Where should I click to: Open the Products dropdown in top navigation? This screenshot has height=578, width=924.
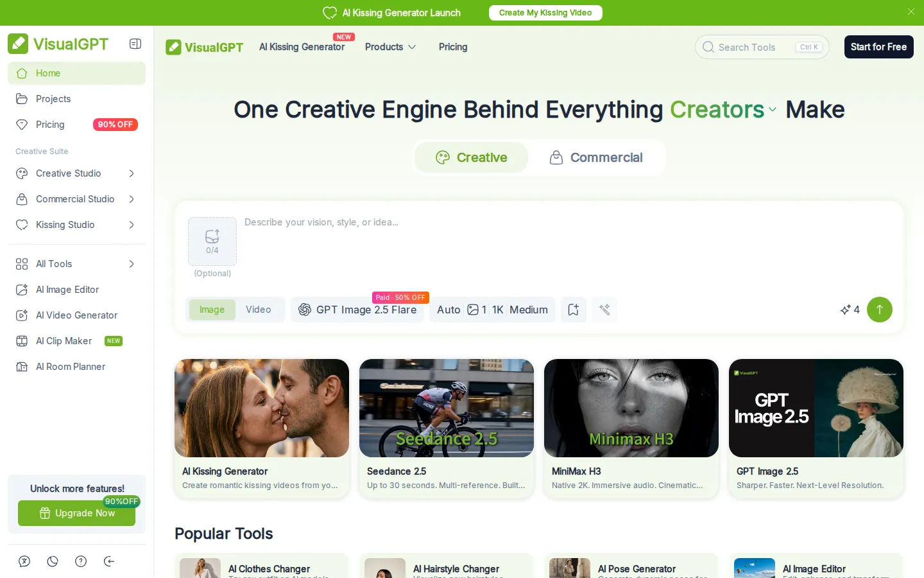(390, 47)
